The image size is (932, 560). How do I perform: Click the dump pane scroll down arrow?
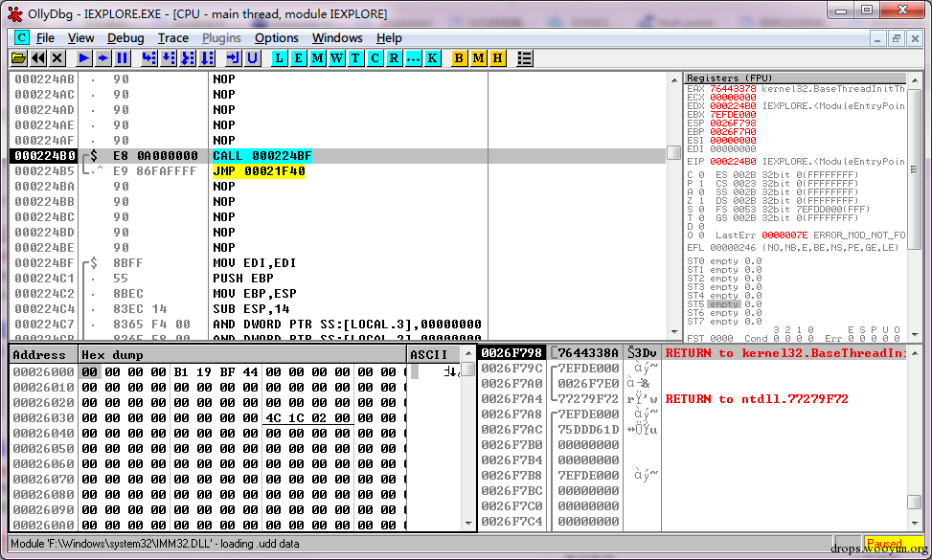(x=468, y=524)
